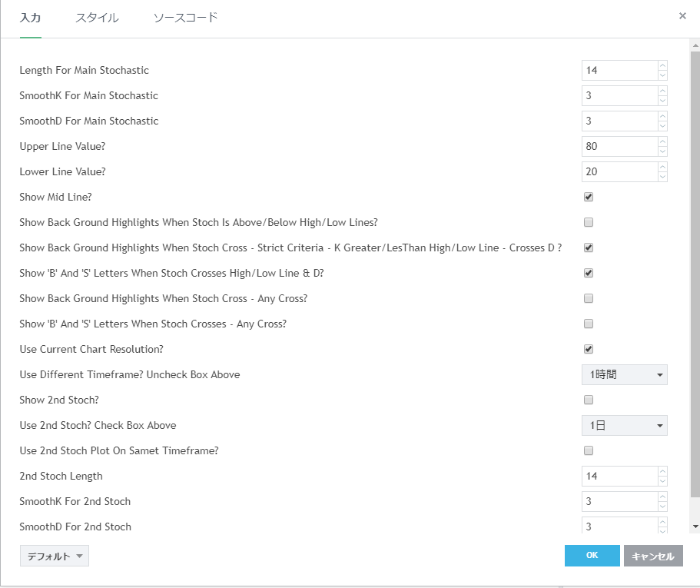Open the ソースコード tab
The image size is (700, 588).
pyautogui.click(x=185, y=18)
